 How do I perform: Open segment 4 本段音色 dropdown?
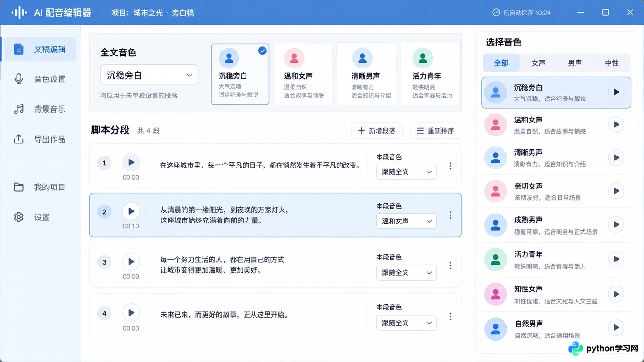tap(407, 323)
